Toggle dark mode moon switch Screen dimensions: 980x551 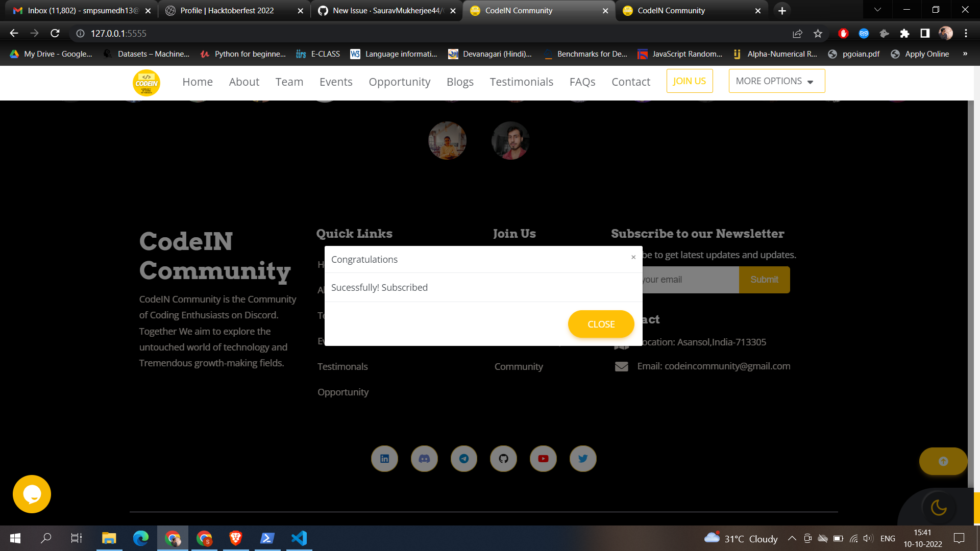point(939,507)
